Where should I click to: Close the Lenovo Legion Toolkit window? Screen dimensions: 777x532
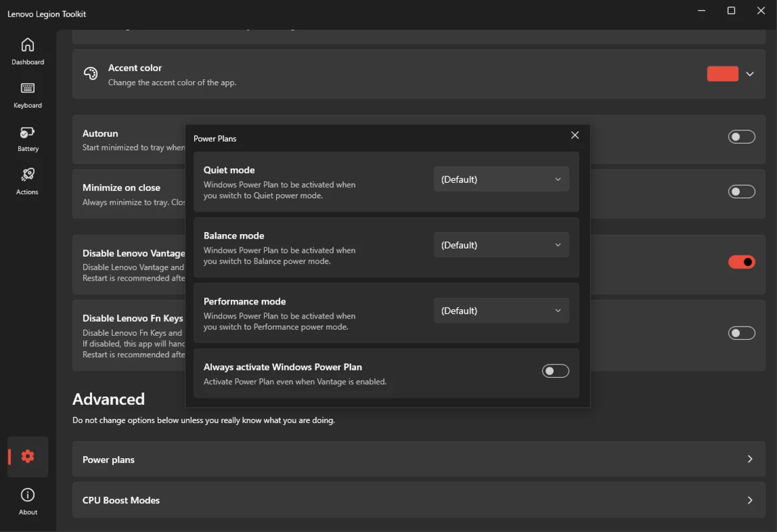point(761,11)
